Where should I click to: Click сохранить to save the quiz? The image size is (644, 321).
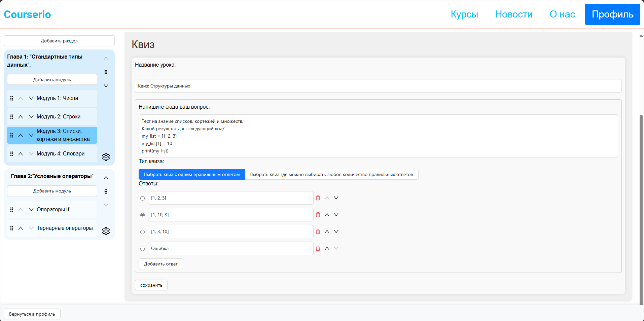[151, 285]
